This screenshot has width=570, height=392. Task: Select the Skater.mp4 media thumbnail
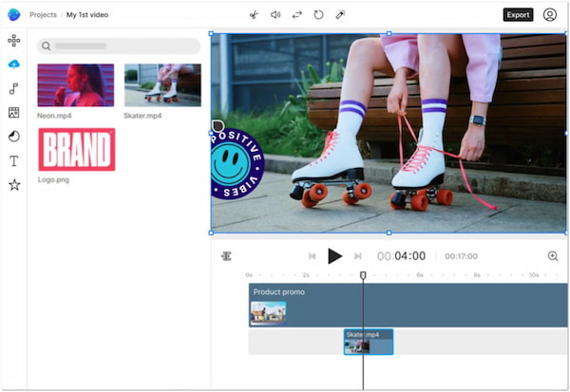point(162,85)
